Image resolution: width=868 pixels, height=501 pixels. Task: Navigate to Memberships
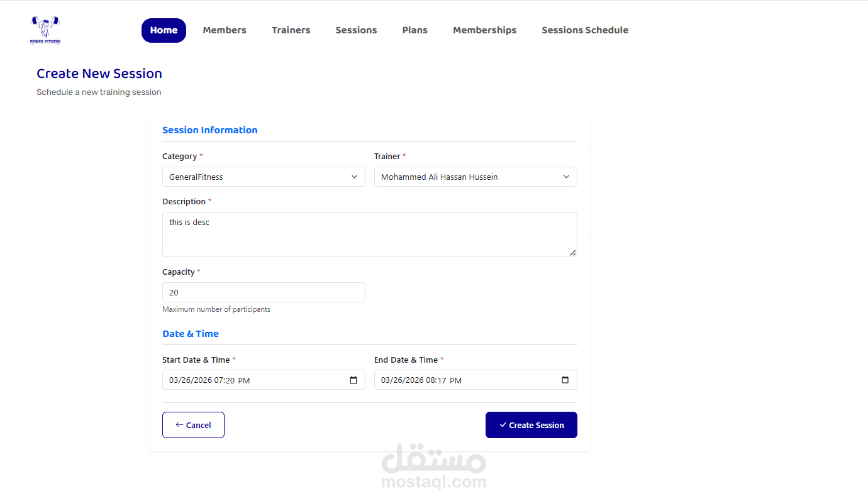484,30
